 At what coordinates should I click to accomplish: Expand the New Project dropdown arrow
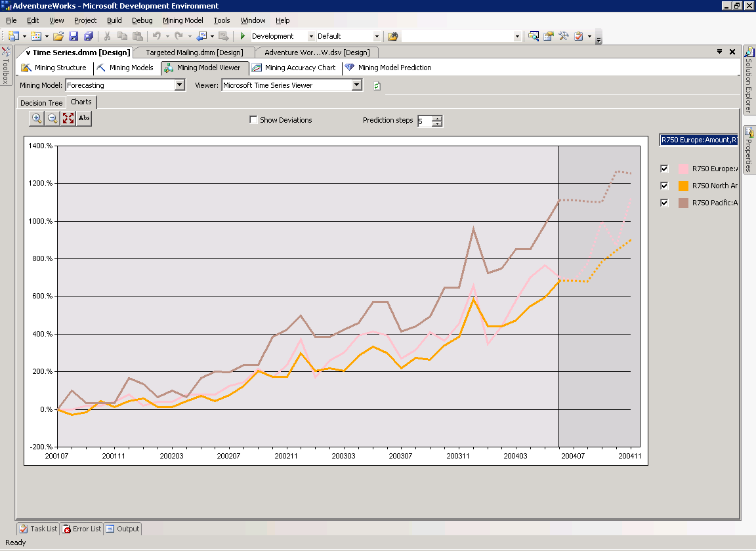tap(24, 36)
